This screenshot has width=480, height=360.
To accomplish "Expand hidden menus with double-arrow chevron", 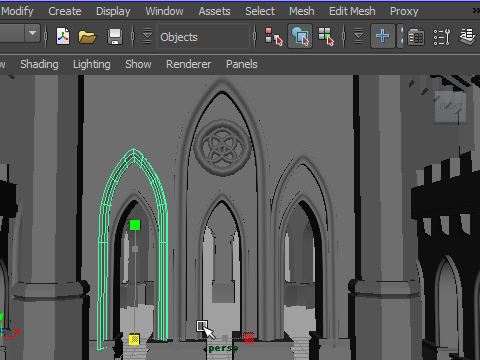I will (476, 11).
